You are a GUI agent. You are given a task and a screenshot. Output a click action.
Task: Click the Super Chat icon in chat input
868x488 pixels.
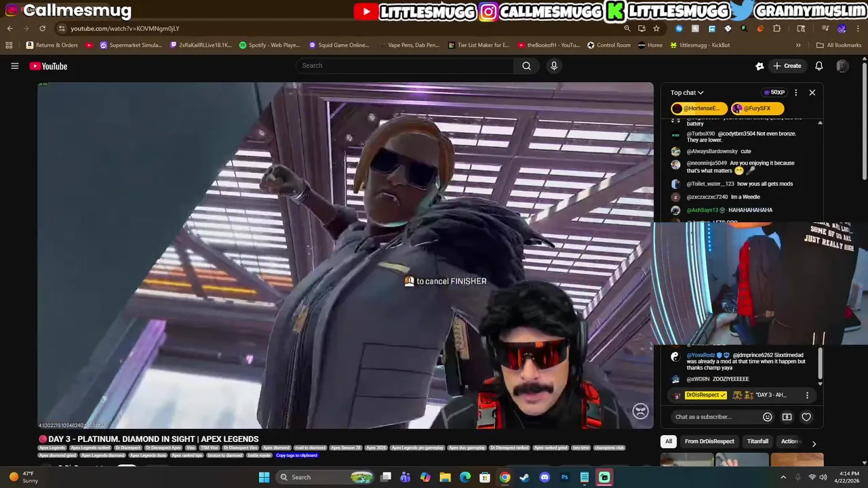(x=787, y=417)
